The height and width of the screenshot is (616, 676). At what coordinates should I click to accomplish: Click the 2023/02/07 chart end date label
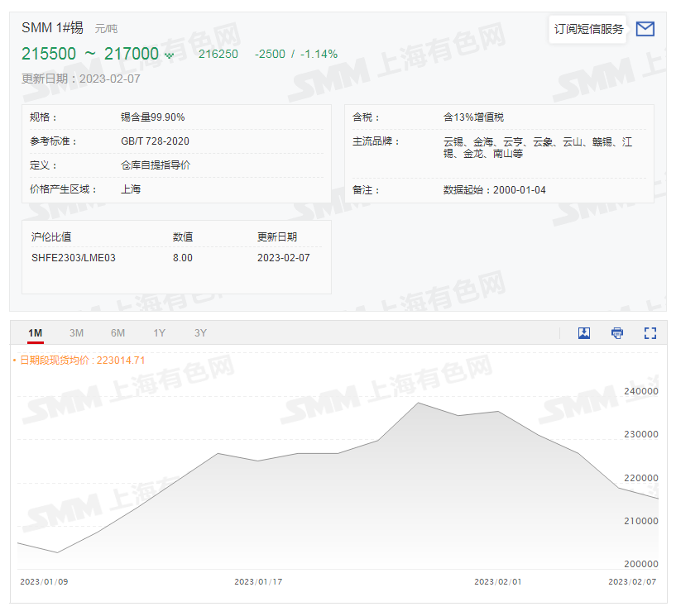coord(632,582)
